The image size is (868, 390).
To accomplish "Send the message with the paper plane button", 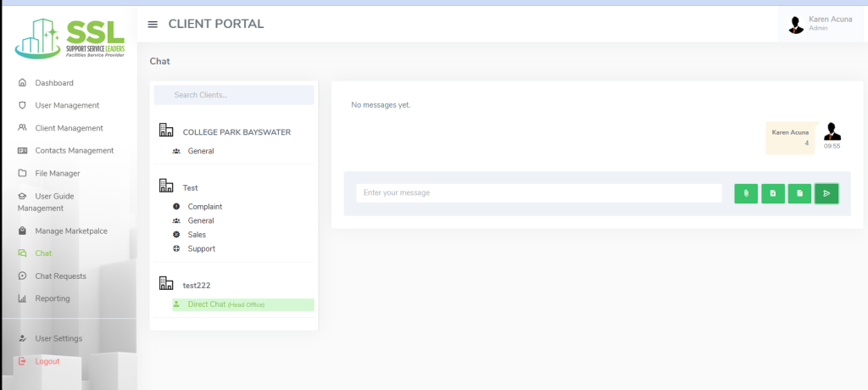I will point(826,193).
